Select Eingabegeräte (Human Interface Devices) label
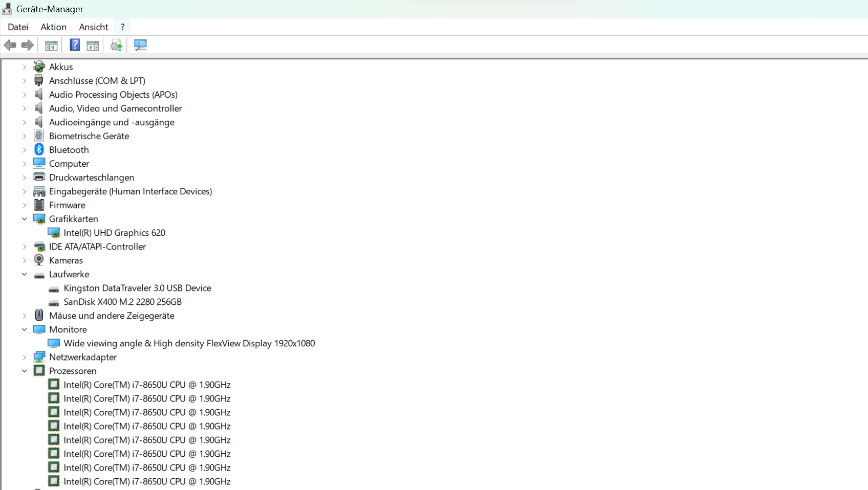The image size is (868, 490). click(131, 191)
